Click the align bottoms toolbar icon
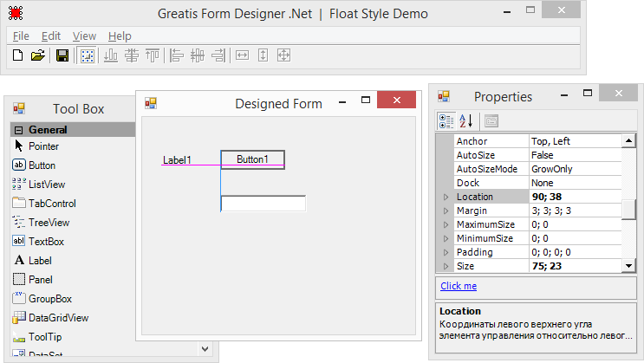This screenshot has width=644, height=363. [111, 55]
